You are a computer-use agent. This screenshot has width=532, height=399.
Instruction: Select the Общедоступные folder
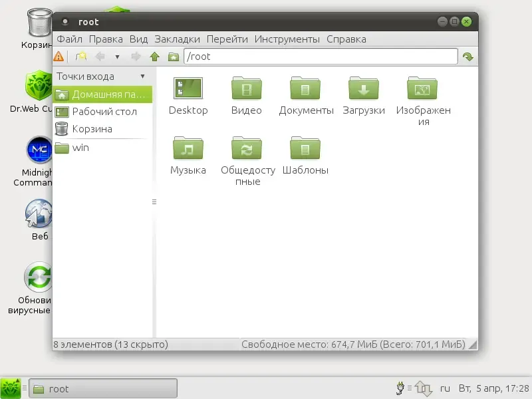[x=247, y=161]
